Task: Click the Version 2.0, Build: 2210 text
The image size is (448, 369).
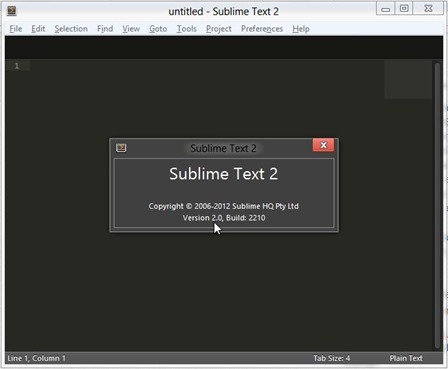Action: tap(224, 218)
